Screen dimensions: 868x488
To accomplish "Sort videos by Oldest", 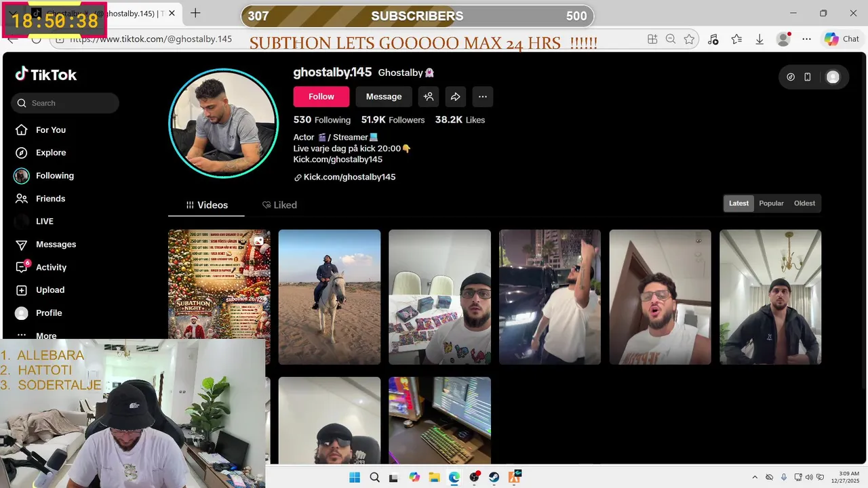I will pos(804,203).
